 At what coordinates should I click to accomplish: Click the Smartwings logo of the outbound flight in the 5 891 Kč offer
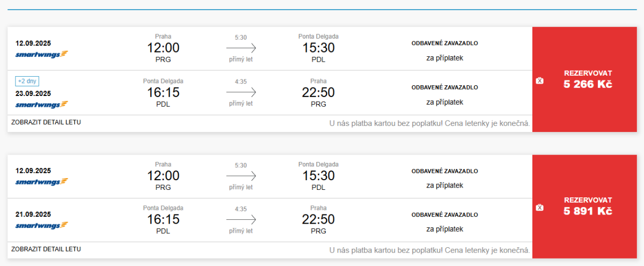click(41, 182)
